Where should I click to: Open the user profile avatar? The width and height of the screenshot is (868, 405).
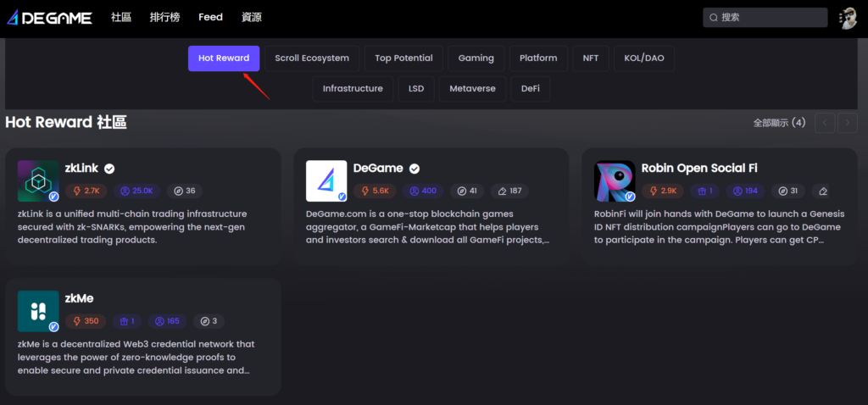(848, 18)
